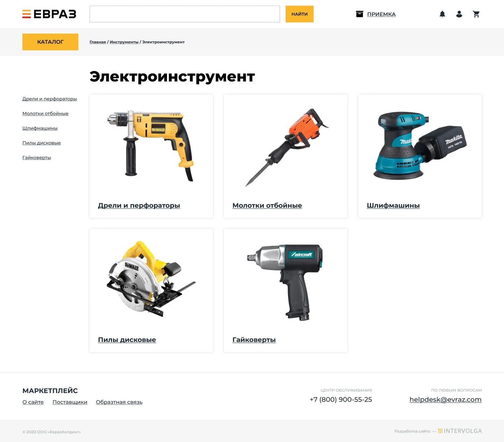Click the Intervolga developer logo
The width and height of the screenshot is (504, 442).
460,431
